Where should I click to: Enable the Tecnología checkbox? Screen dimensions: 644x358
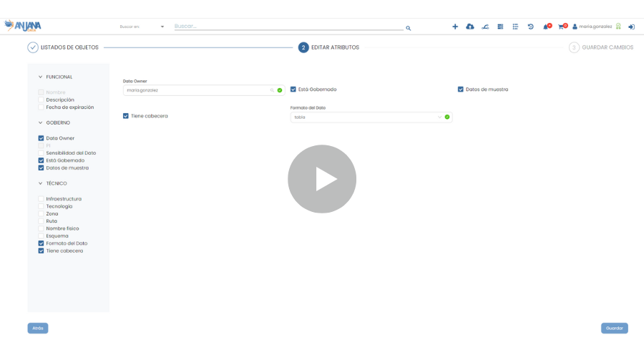(x=42, y=206)
